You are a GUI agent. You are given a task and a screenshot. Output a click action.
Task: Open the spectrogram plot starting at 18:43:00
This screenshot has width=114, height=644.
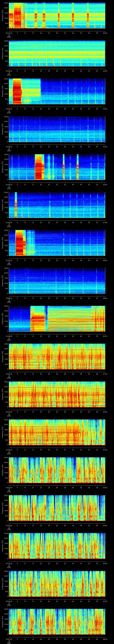click(x=57, y=91)
